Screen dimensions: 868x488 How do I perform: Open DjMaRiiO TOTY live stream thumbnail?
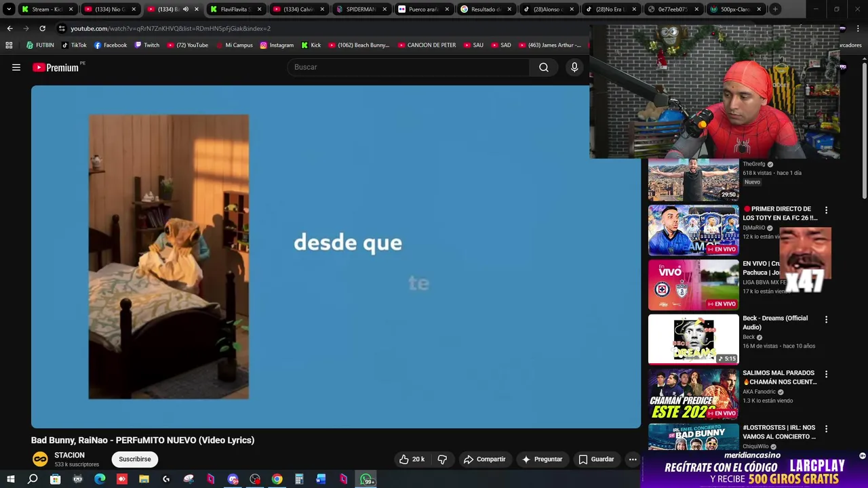693,230
